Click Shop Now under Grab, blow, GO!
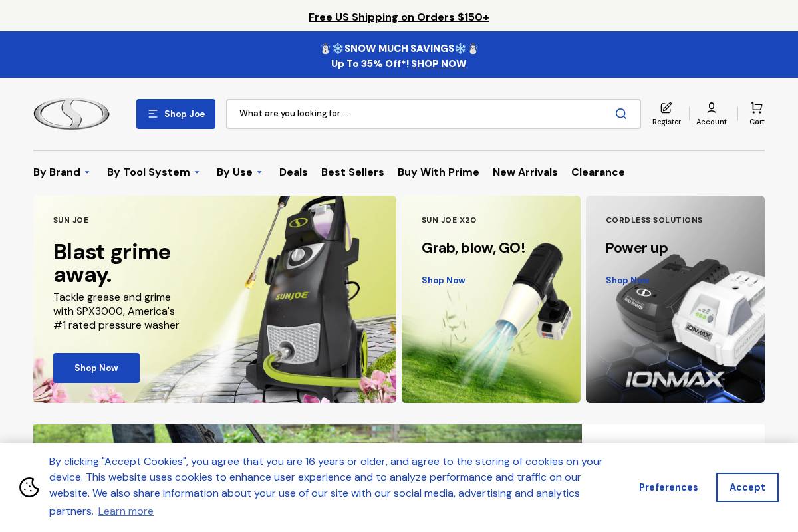The height and width of the screenshot is (532, 798). click(443, 280)
